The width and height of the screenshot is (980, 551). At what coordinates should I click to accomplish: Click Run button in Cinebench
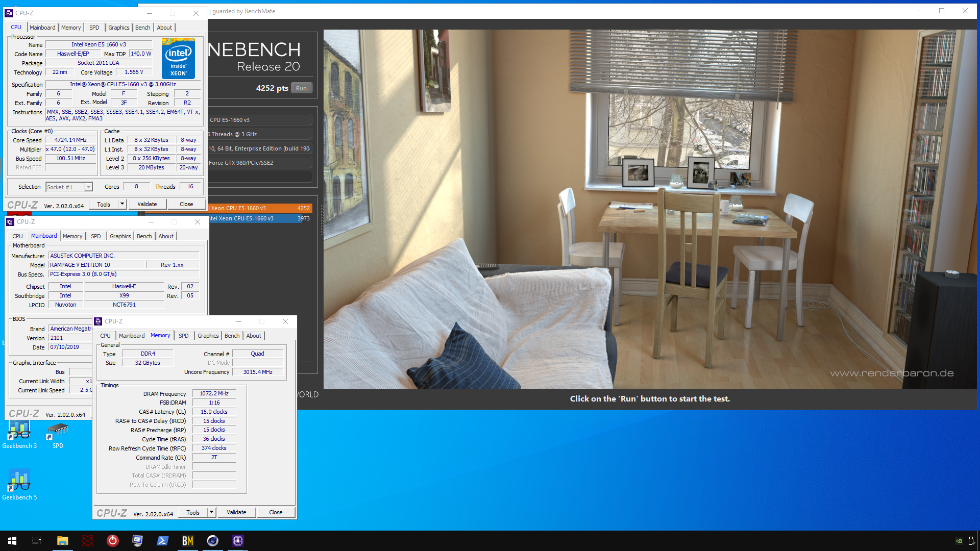point(302,88)
